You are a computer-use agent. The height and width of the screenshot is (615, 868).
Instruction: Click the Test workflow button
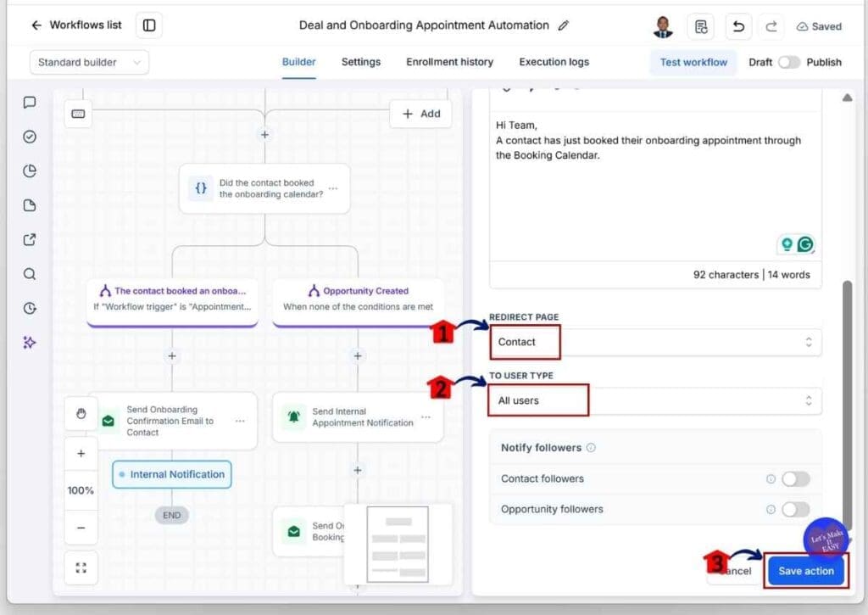(x=693, y=62)
